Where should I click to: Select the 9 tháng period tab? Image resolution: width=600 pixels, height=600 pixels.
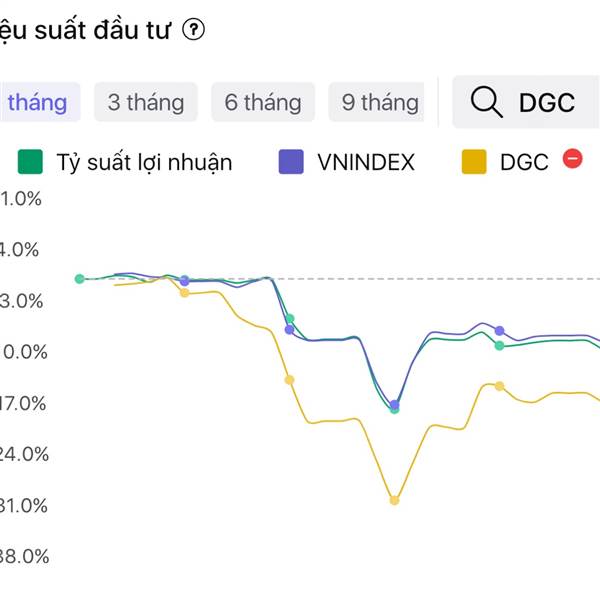click(377, 102)
